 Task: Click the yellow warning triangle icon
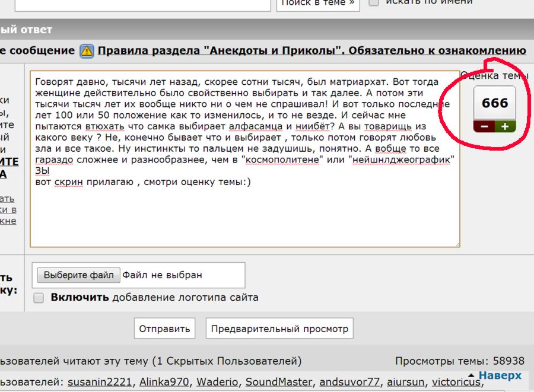point(87,50)
